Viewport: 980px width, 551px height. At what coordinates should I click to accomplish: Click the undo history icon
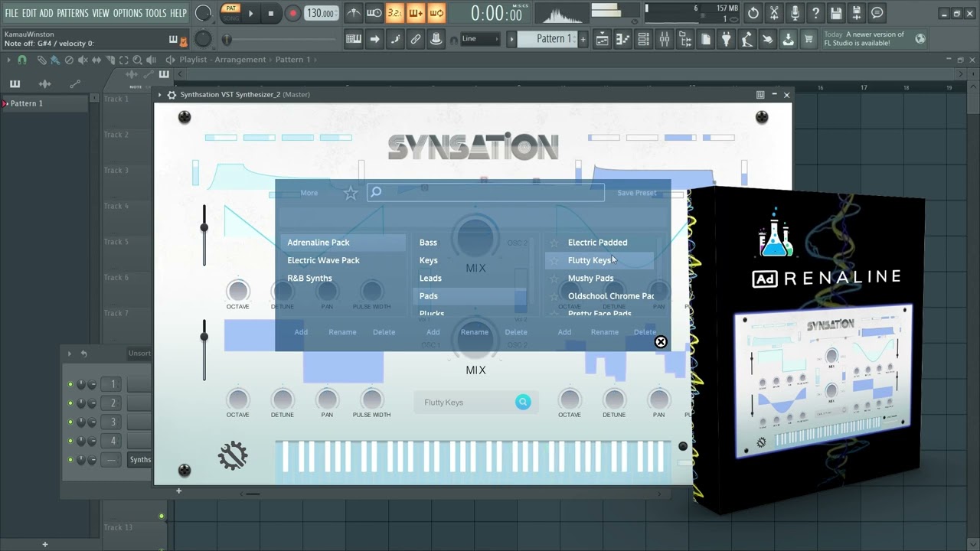[x=753, y=13]
